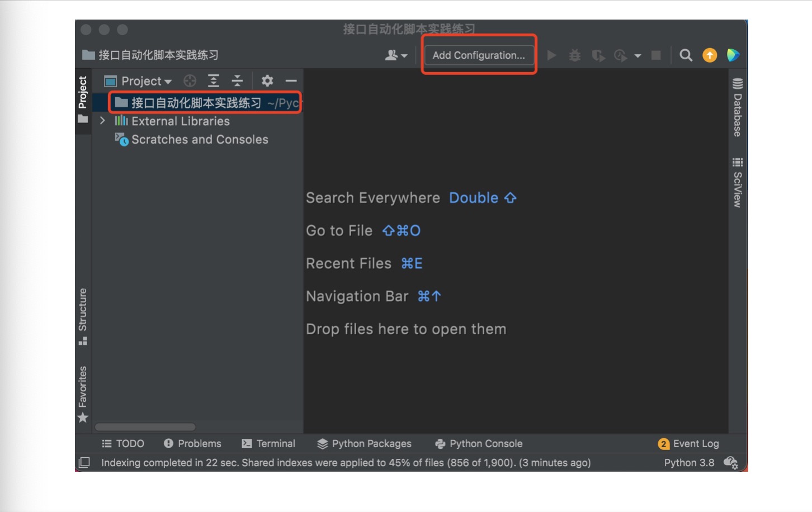The height and width of the screenshot is (512, 812).
Task: Open the Structure side tab
Action: coord(83,316)
